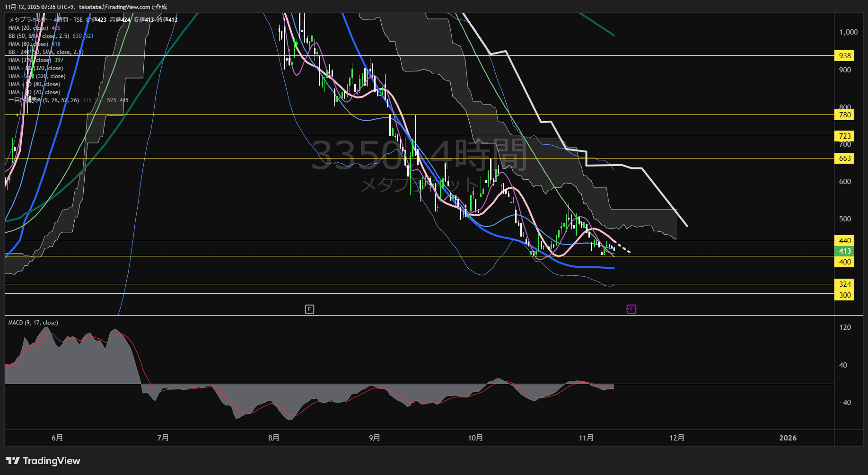Select the 780 price level label

[845, 115]
